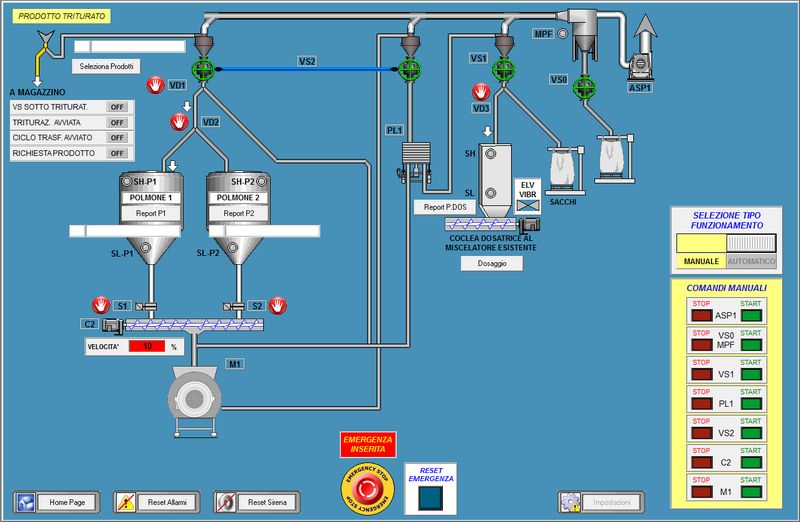Click the red hand icon beside S1
This screenshot has height=522, width=800.
[100, 304]
